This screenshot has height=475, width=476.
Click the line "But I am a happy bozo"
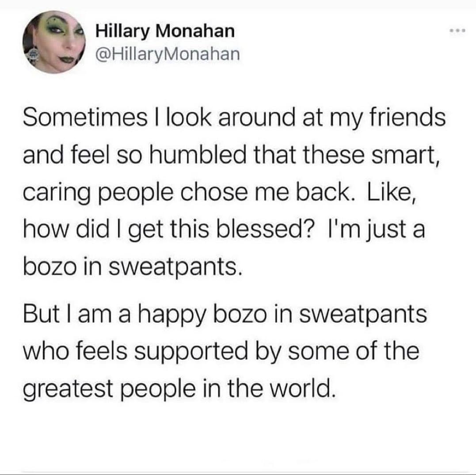pos(225,315)
